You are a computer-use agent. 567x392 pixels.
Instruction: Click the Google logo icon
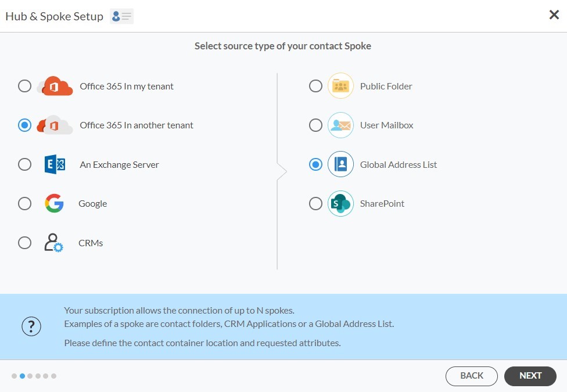pyautogui.click(x=54, y=204)
